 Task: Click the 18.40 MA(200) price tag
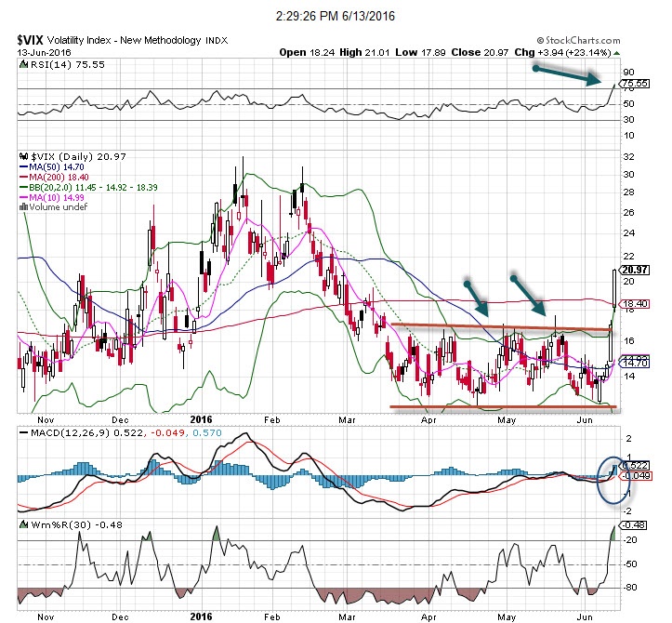[x=634, y=304]
